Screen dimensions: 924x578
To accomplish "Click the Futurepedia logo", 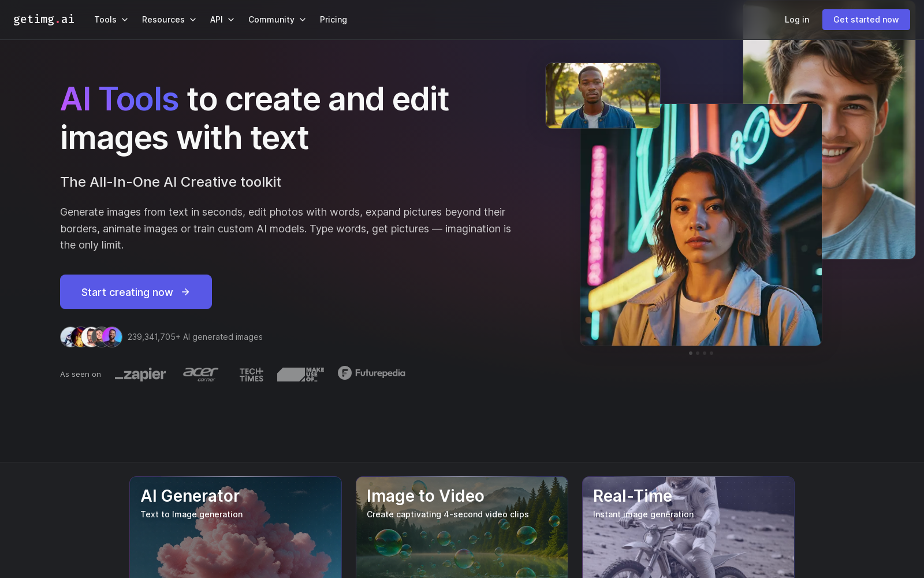I will pos(371,373).
